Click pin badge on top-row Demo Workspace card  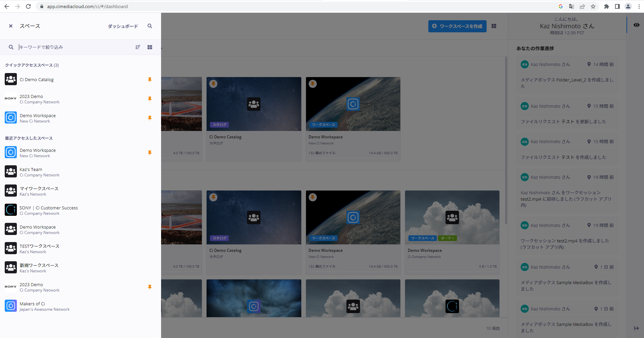pos(313,84)
